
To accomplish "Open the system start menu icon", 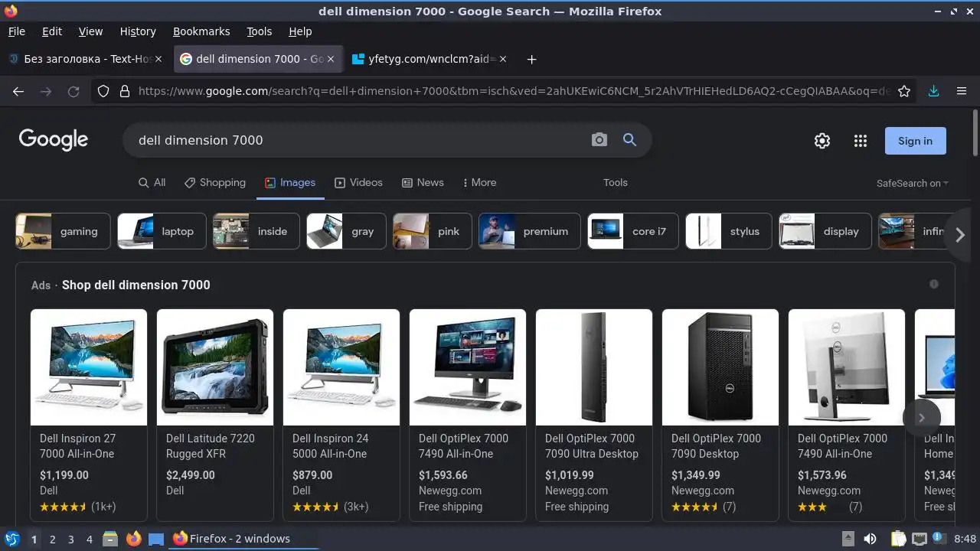I will (12, 539).
